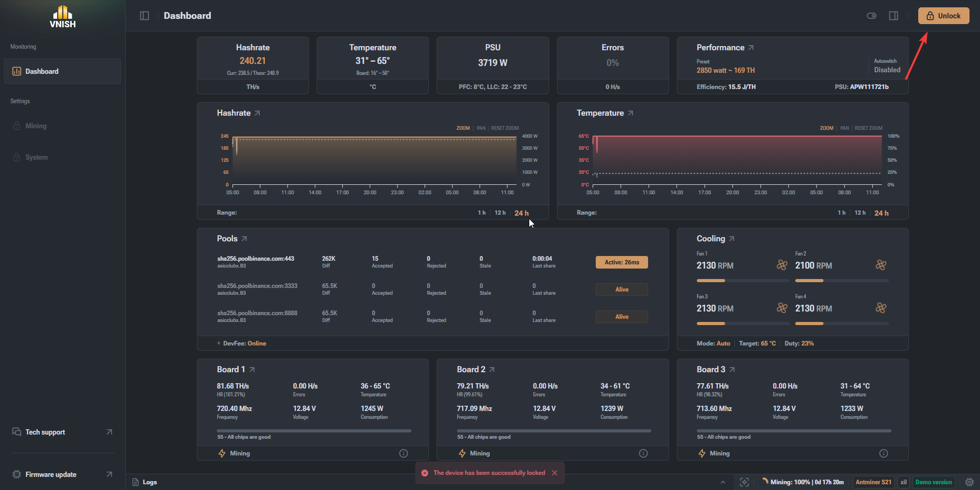Open Mining settings in sidebar
The height and width of the screenshot is (490, 980).
[62, 126]
